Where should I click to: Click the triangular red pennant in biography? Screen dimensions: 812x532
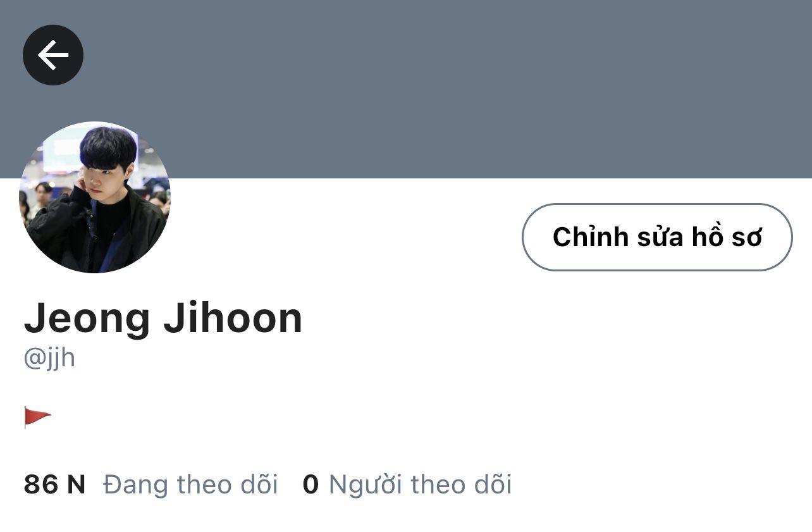[x=37, y=418]
